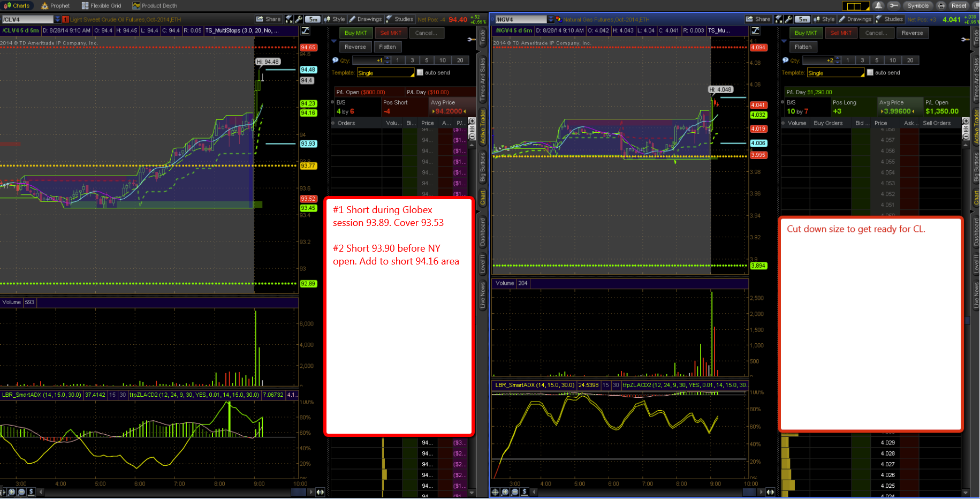Enable auto send in natural gas trader
This screenshot has height=499, width=980.
click(x=870, y=73)
